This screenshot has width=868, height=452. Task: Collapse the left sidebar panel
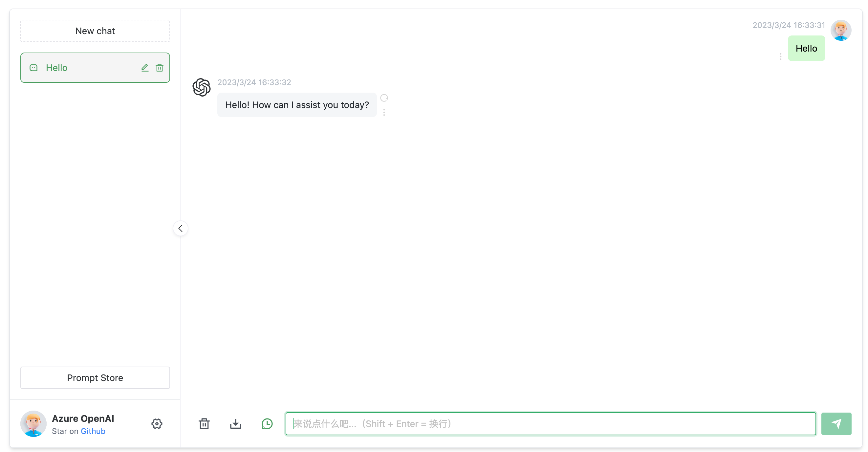click(180, 228)
